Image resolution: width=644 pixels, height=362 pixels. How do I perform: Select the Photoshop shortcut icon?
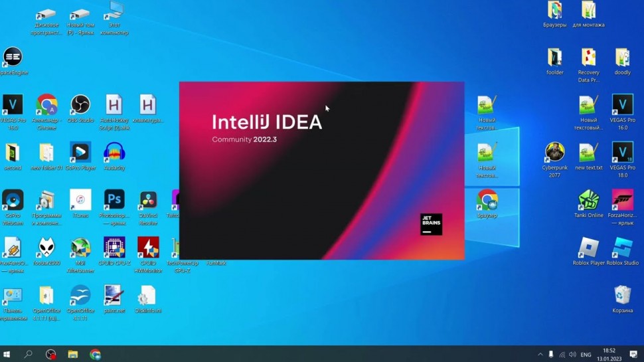pos(114,200)
